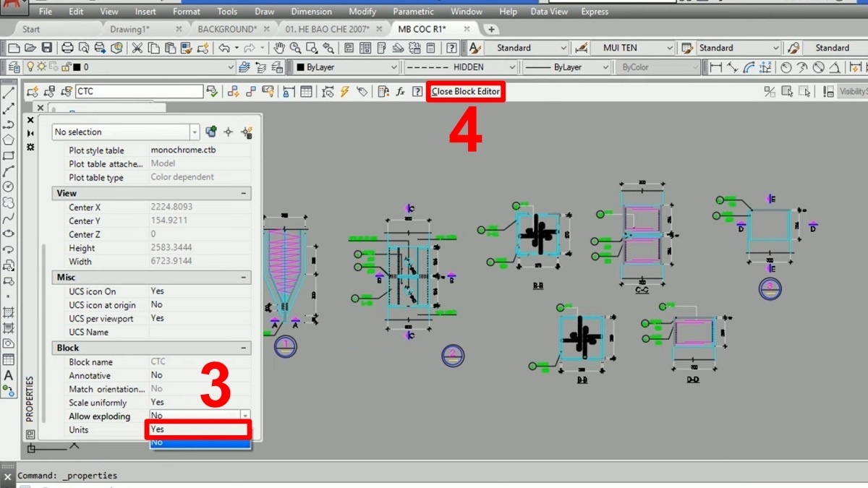The height and width of the screenshot is (488, 868).
Task: Open the Plot printer icon
Action: click(x=67, y=48)
